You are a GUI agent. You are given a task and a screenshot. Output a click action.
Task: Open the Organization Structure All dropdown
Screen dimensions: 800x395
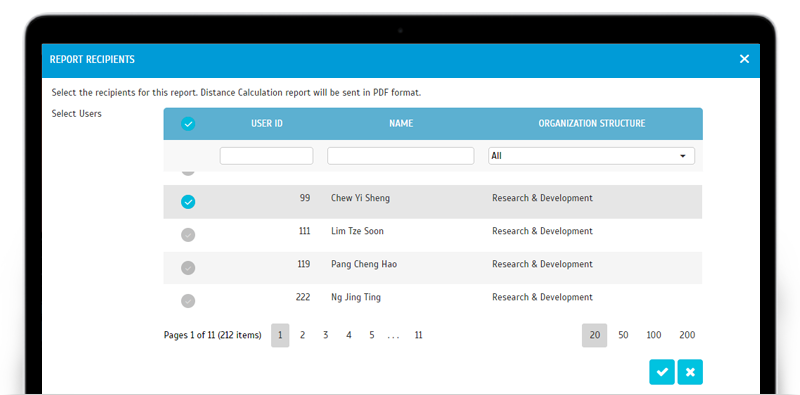point(591,156)
